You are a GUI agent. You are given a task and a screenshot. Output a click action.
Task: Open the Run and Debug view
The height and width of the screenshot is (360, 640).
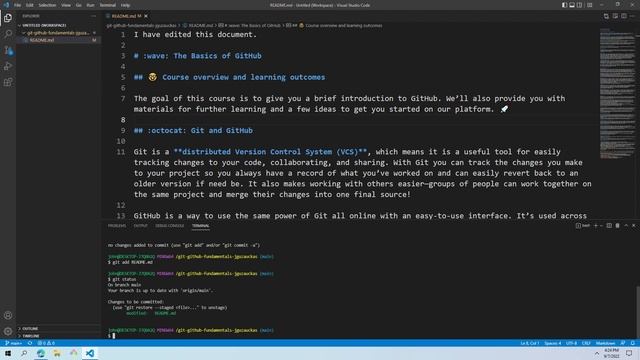[8, 66]
